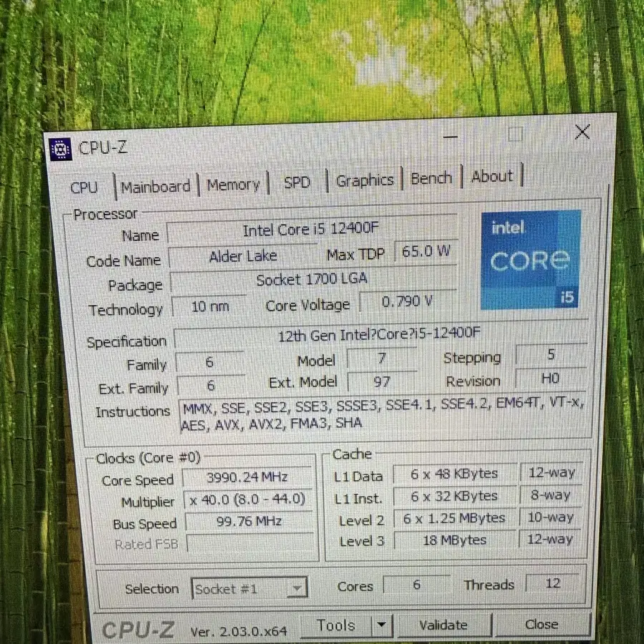Click the Revision value H0
This screenshot has height=644, width=644.
click(551, 379)
